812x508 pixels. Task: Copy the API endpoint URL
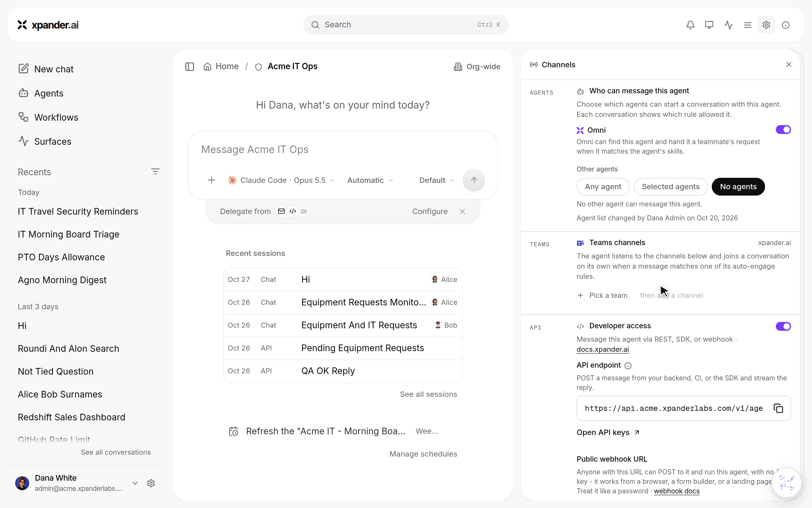point(778,408)
